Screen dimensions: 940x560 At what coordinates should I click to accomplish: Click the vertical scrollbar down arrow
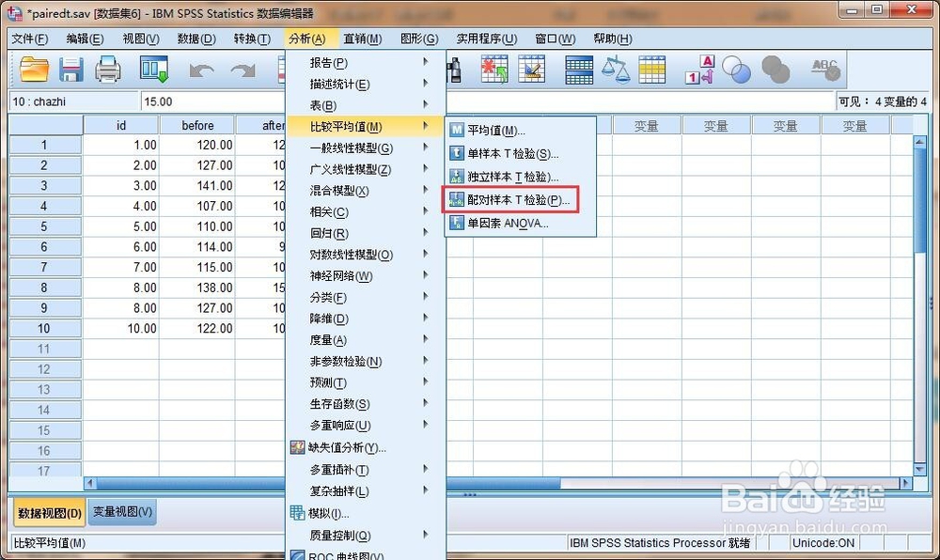919,470
